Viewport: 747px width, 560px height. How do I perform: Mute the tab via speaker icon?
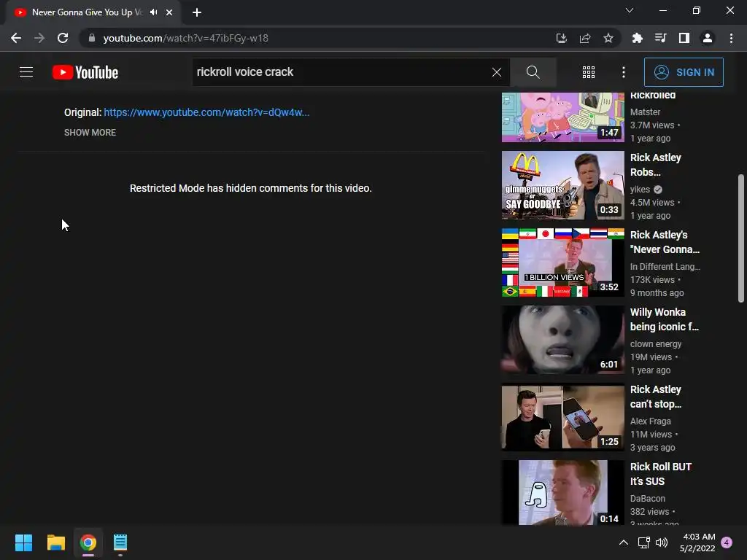[x=153, y=12]
